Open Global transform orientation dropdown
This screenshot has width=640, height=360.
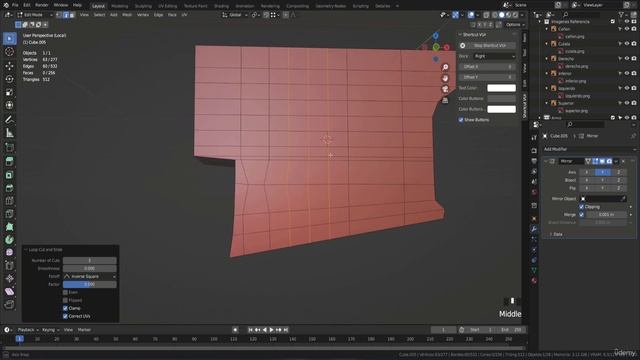click(235, 15)
